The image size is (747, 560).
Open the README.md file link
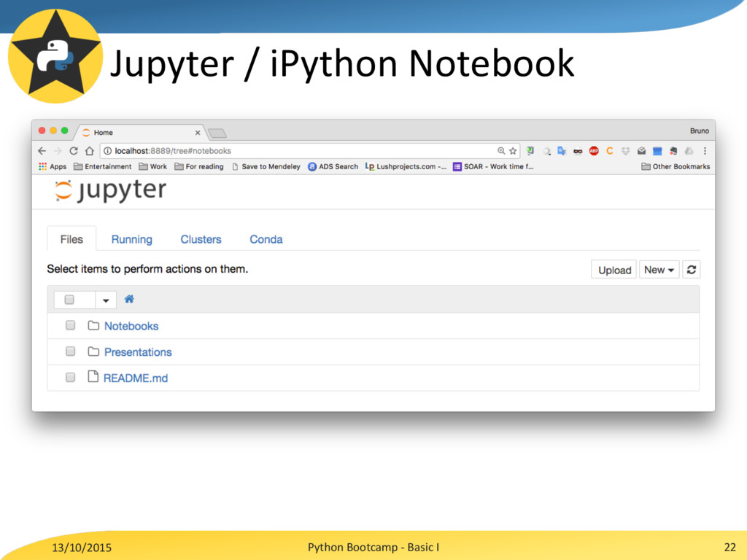[x=136, y=378]
